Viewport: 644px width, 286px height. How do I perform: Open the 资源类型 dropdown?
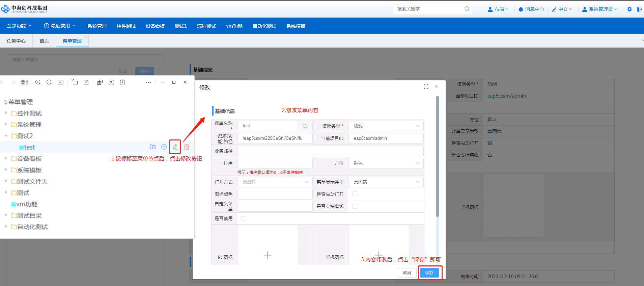[386, 126]
